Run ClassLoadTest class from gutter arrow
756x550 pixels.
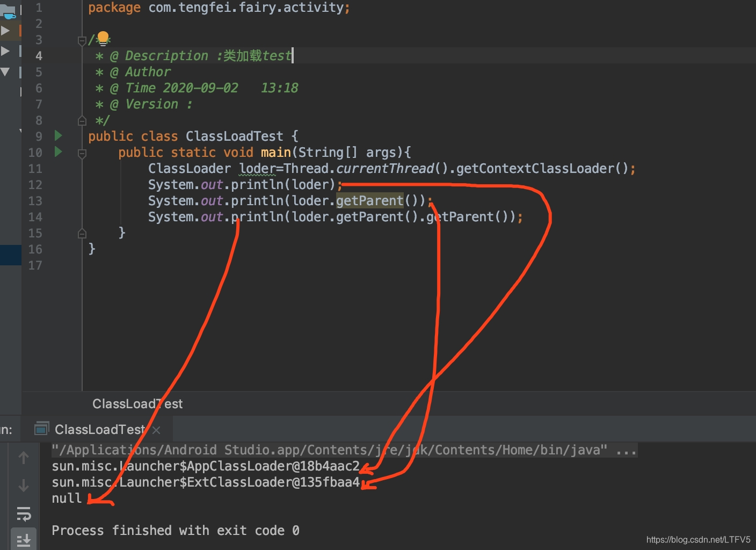tap(59, 135)
